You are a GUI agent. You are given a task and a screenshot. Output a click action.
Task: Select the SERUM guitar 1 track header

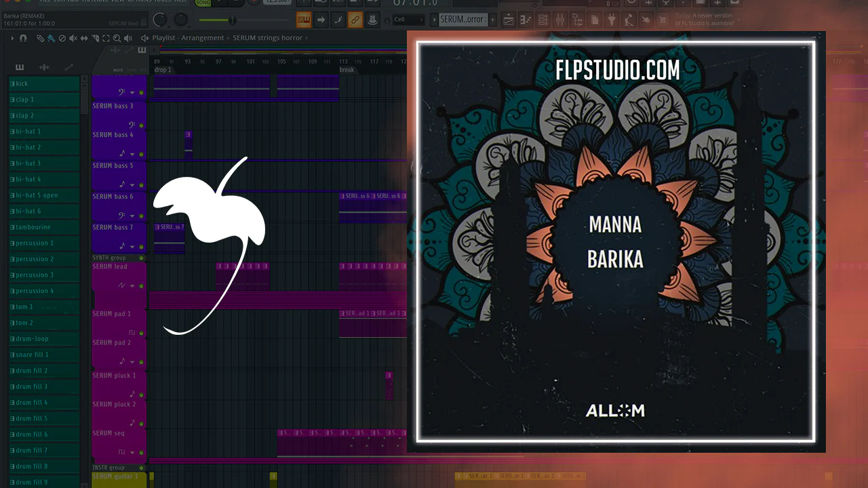119,480
